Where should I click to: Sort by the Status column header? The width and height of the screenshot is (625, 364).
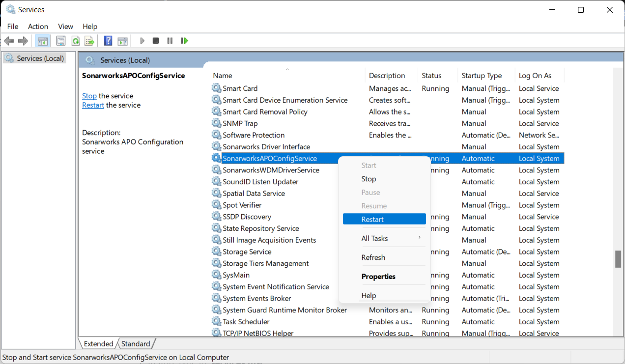[438, 76]
